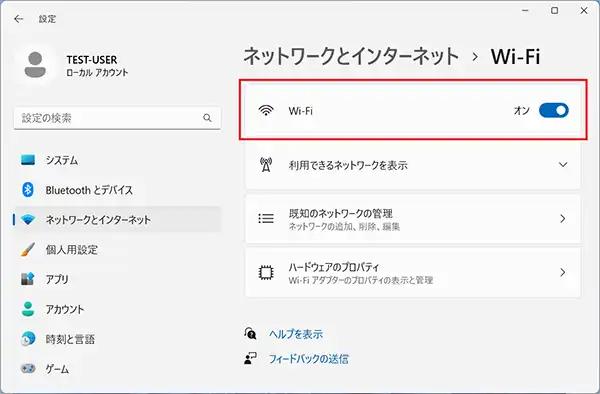Open the ヘルプを表示 link
This screenshot has width=600, height=394.
click(x=296, y=334)
